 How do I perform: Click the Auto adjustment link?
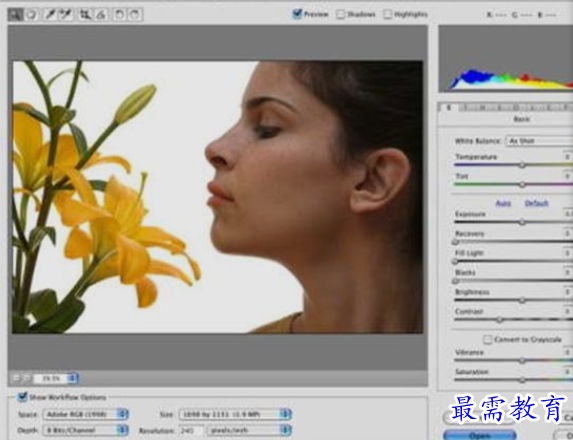click(503, 203)
